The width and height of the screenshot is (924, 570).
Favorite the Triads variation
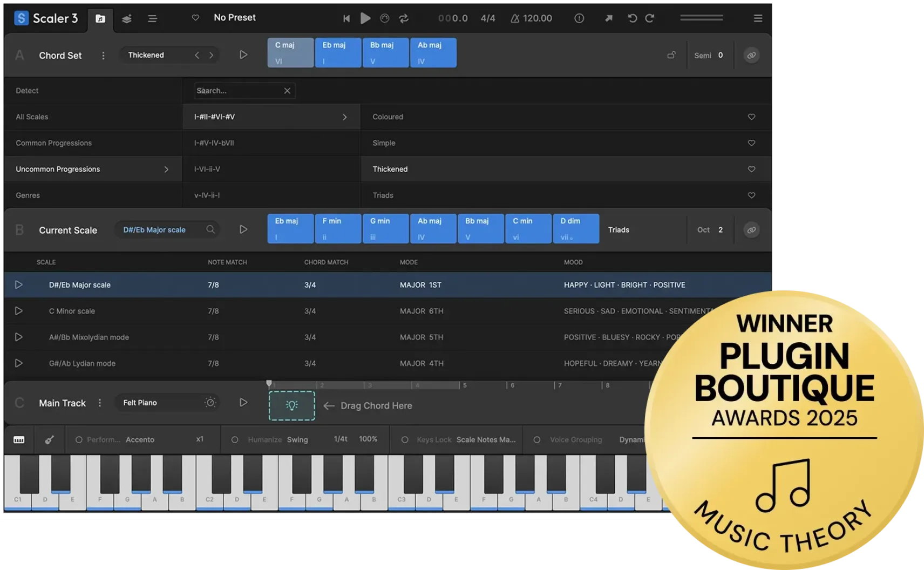751,195
